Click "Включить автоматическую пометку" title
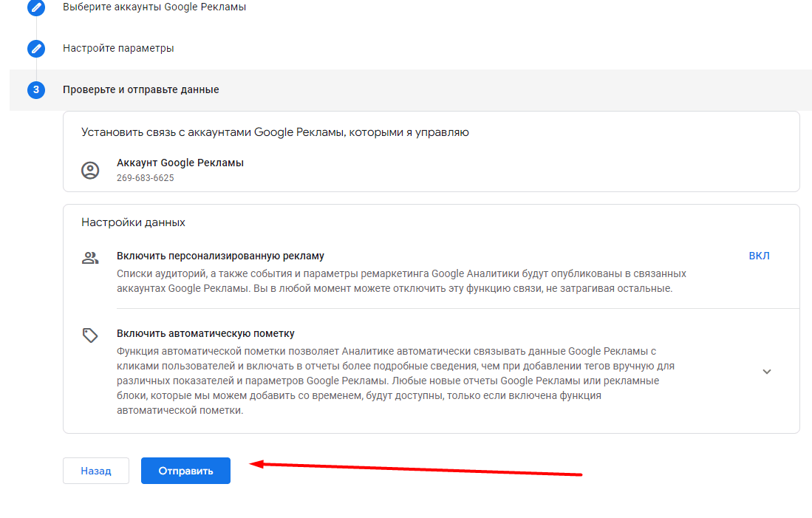Image resolution: width=812 pixels, height=518 pixels. point(205,333)
